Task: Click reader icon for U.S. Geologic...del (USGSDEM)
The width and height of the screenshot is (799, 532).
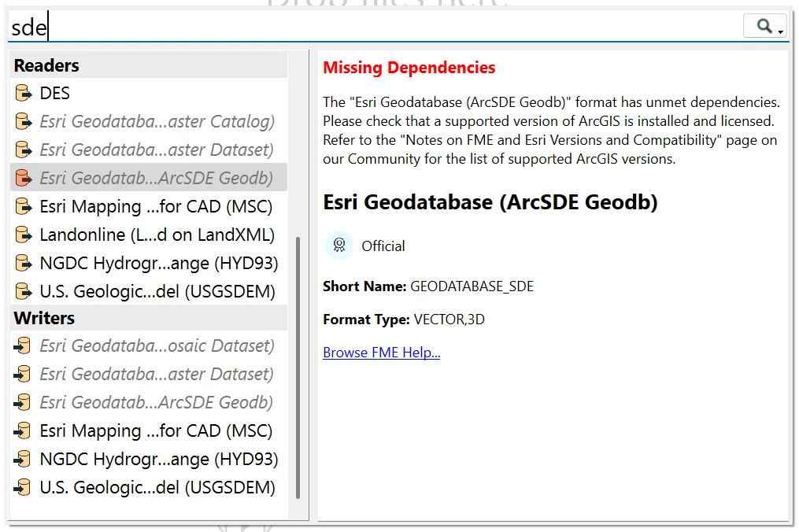Action: coord(24,291)
